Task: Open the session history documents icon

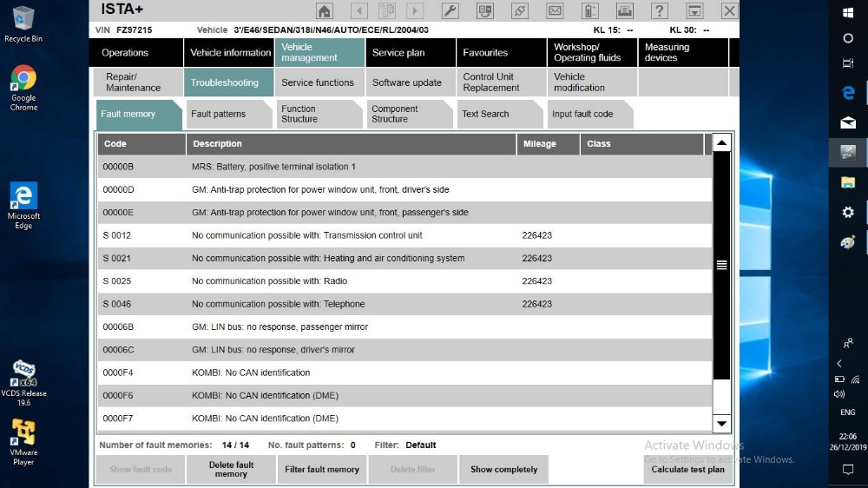Action: click(387, 10)
